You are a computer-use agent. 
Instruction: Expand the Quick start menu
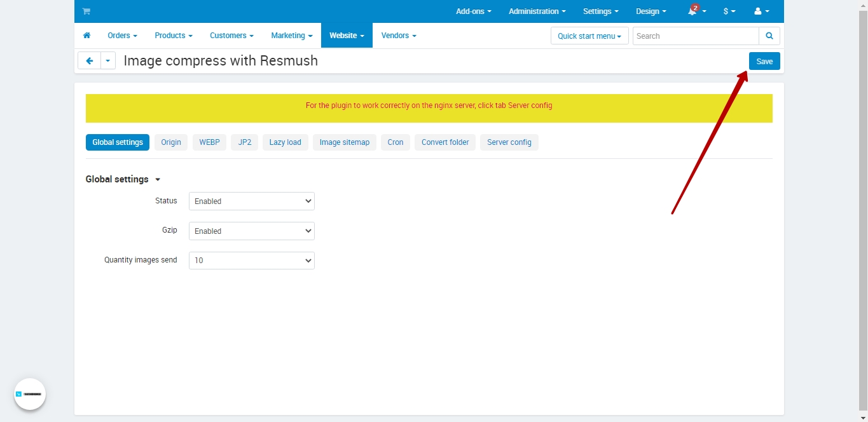pos(589,36)
